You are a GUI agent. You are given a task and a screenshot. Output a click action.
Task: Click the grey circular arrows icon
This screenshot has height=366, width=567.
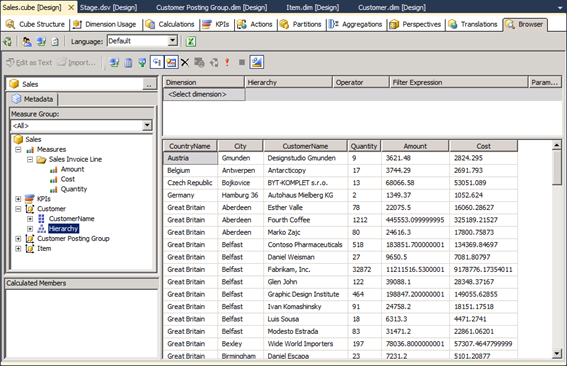tap(214, 63)
